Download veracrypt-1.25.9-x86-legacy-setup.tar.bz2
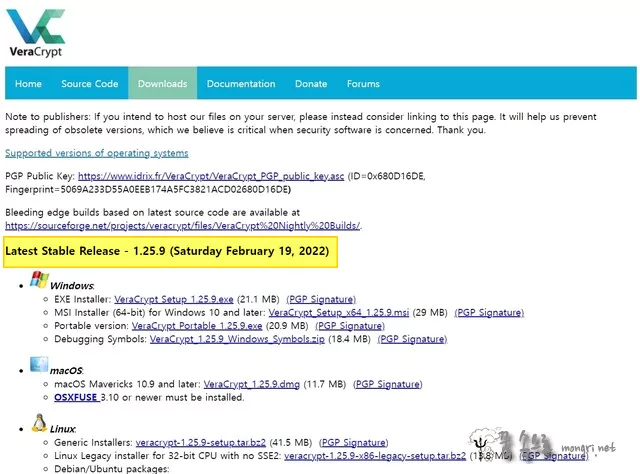 (x=375, y=456)
